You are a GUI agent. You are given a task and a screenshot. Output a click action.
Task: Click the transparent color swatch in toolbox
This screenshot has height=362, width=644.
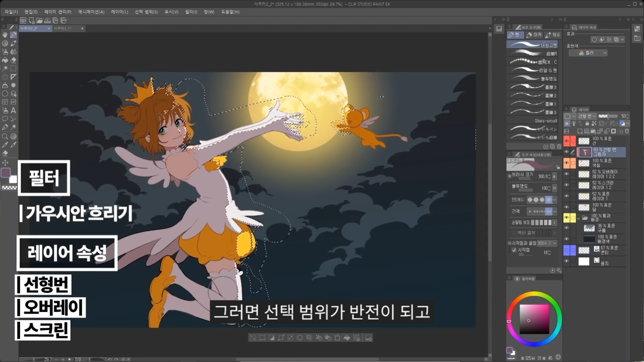pyautogui.click(x=9, y=188)
